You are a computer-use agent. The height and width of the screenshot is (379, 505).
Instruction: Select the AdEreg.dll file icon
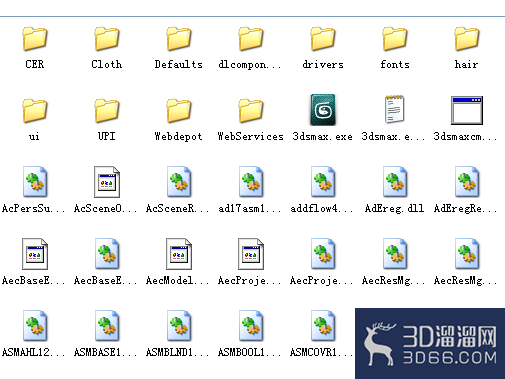395,182
